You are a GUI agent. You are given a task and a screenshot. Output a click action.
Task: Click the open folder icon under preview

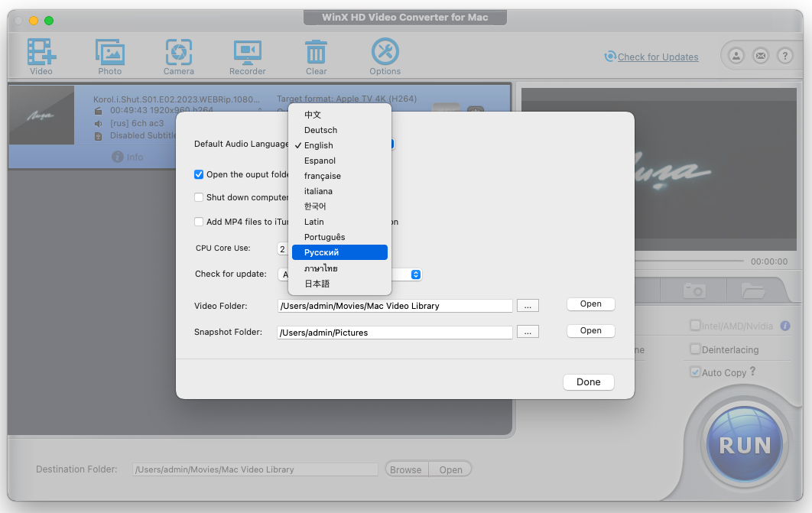(753, 291)
